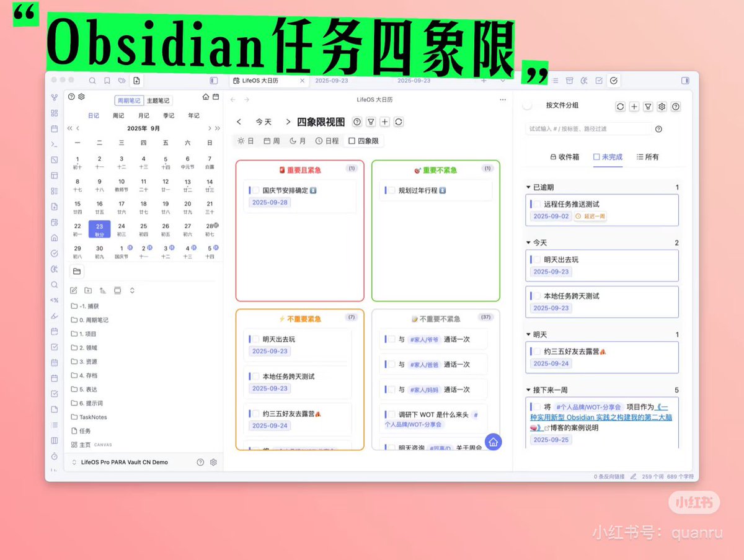The image size is (744, 560).
Task: Check 约三五好友去露营 in 明天 group
Action: (x=538, y=352)
